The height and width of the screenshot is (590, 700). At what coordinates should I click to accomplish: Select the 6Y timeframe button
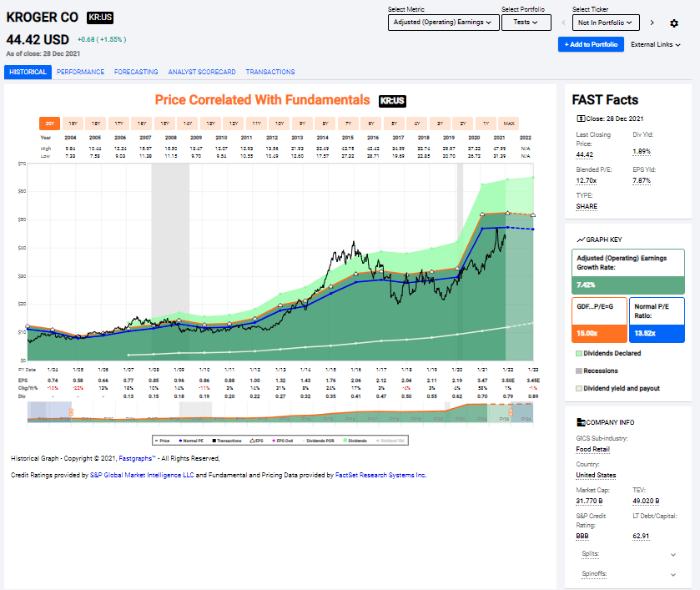click(371, 124)
